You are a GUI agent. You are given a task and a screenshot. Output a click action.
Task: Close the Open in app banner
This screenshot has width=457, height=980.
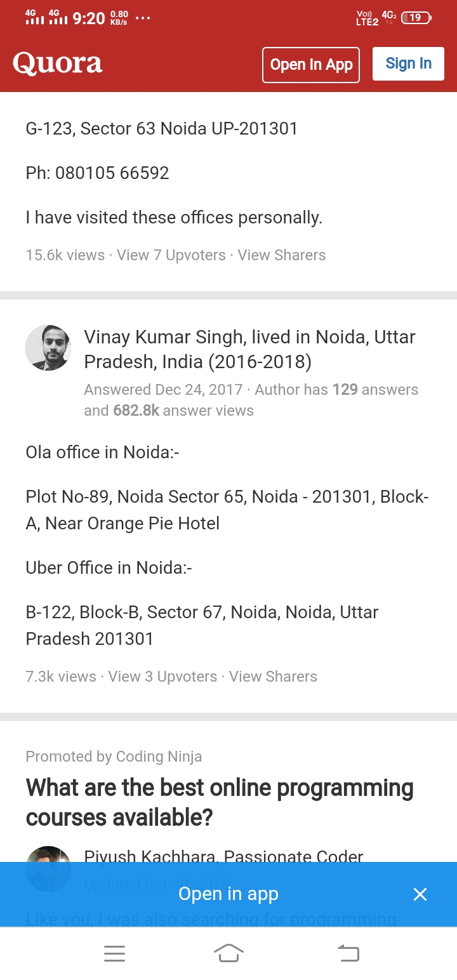tap(420, 894)
